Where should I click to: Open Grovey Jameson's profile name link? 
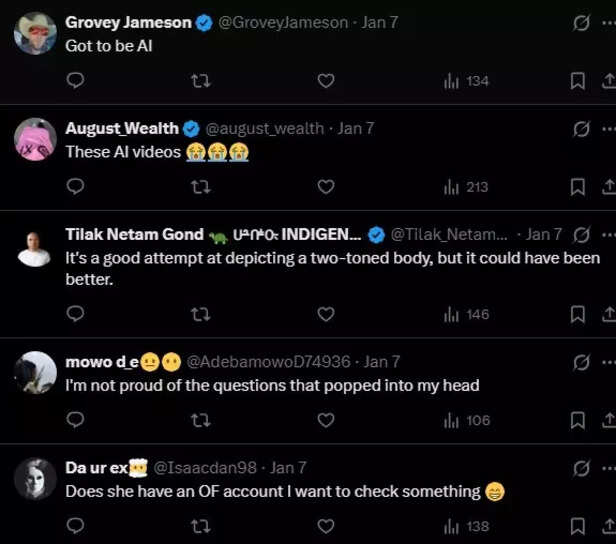point(127,22)
